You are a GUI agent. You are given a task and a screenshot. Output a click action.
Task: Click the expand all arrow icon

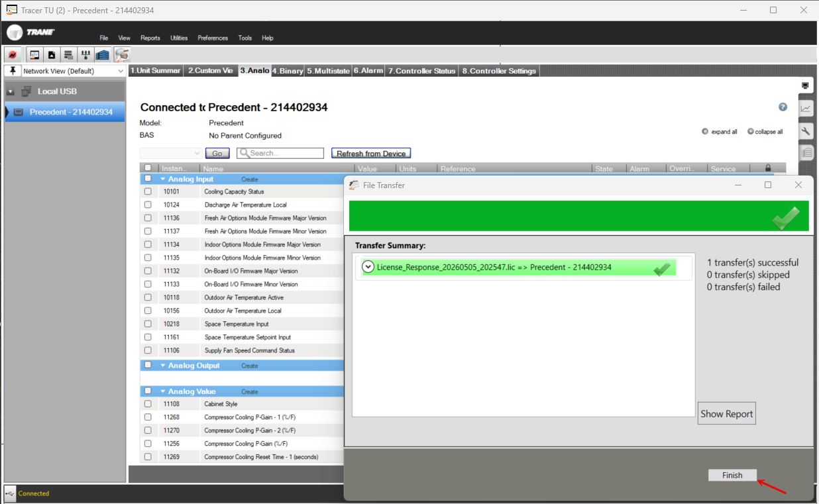tap(705, 131)
